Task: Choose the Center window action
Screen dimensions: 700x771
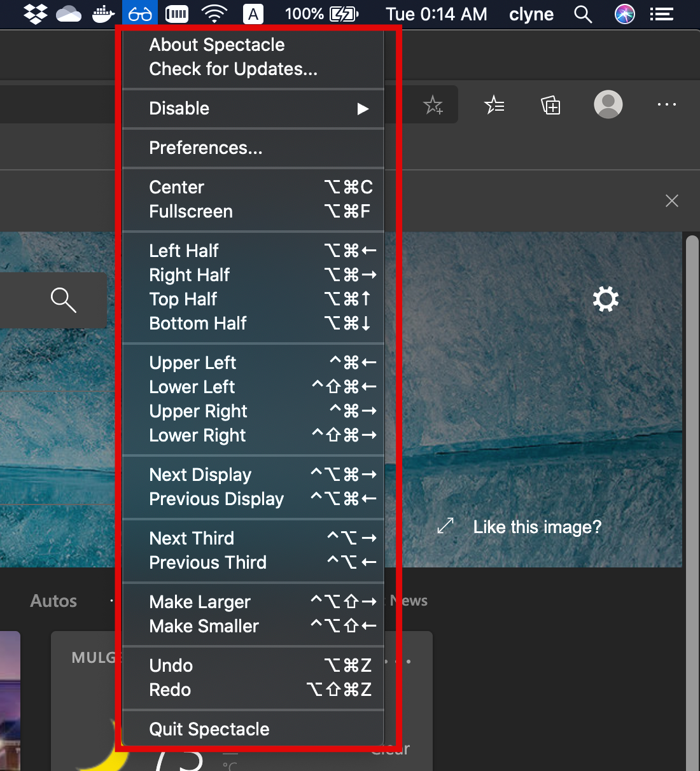Action: pyautogui.click(x=253, y=187)
